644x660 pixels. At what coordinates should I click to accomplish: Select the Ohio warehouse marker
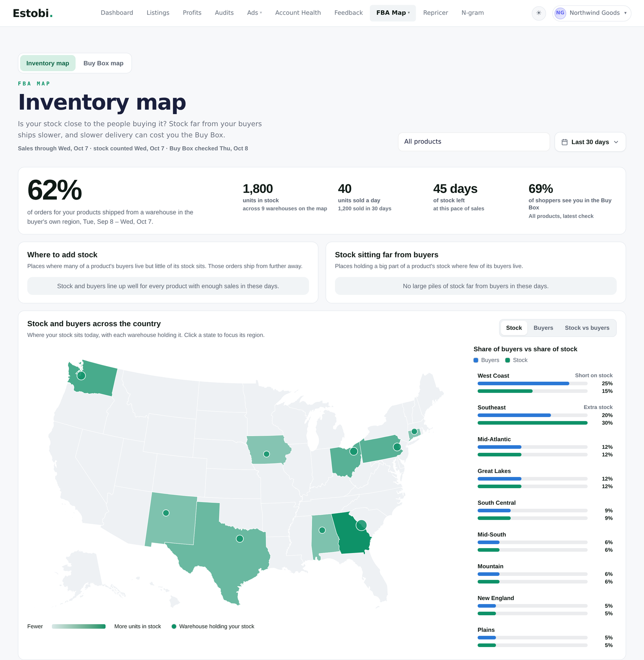pyautogui.click(x=353, y=451)
